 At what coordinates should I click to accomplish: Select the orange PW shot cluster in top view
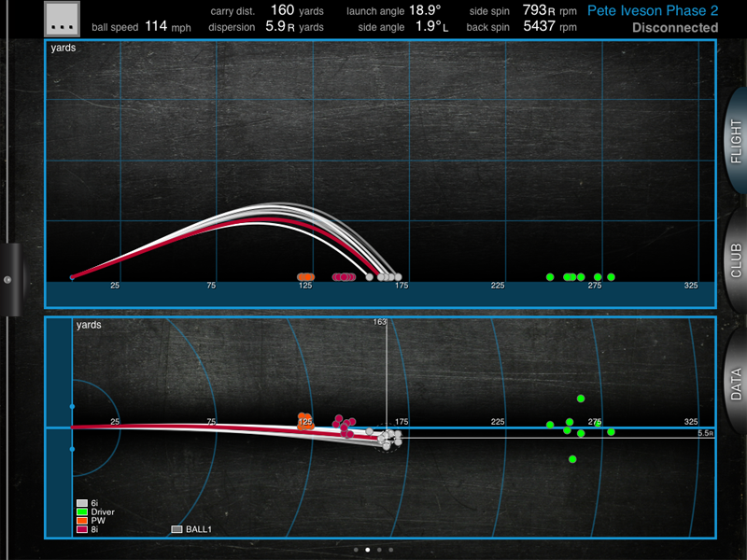coord(304,421)
